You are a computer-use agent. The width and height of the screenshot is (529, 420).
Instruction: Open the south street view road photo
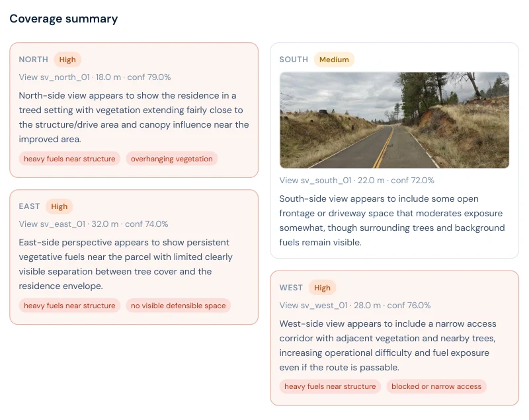[x=394, y=120]
